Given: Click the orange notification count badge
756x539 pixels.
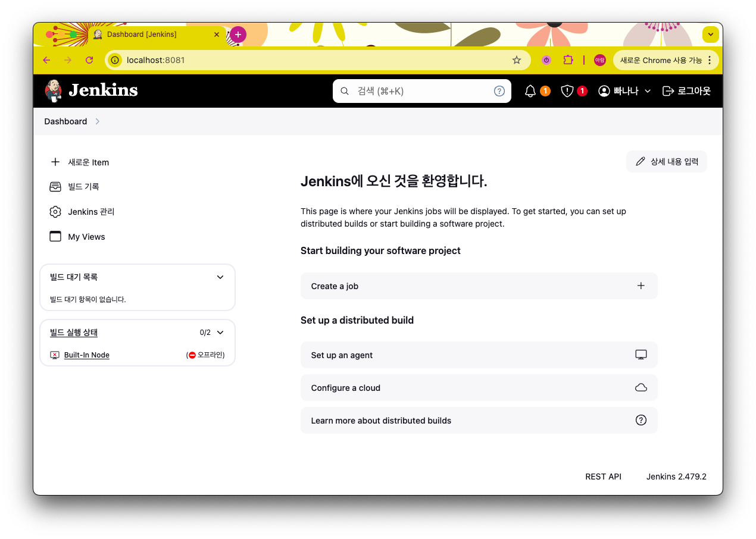Looking at the screenshot, I should (545, 91).
